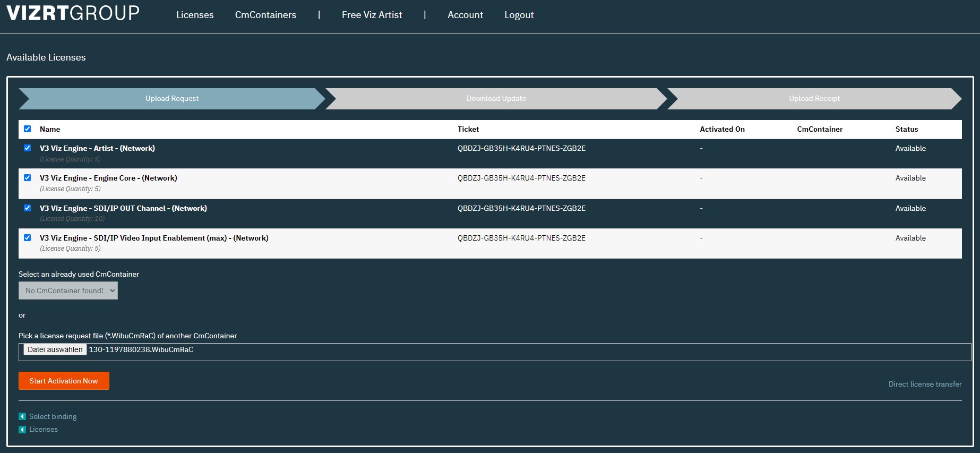Open the Licenses menu in top navigation
Viewport: 980px width, 453px height.
[x=195, y=15]
